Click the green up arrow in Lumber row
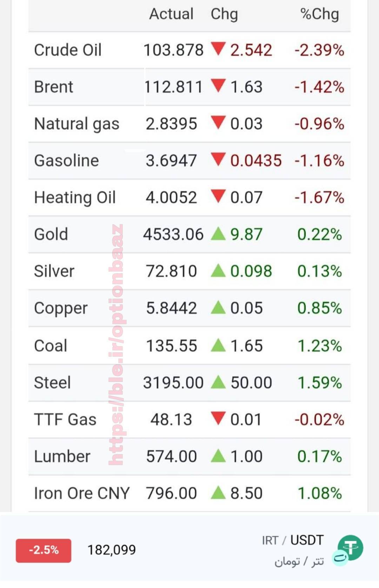The height and width of the screenshot is (588, 379). (218, 455)
